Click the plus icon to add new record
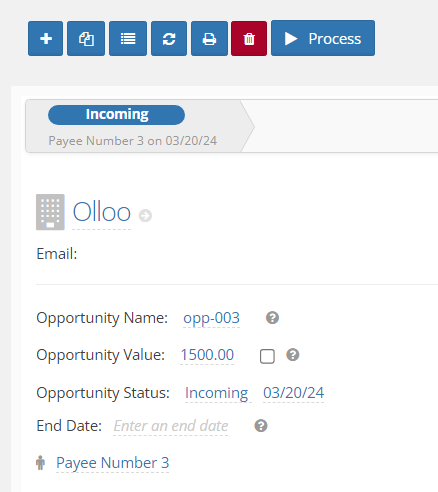 click(x=45, y=38)
